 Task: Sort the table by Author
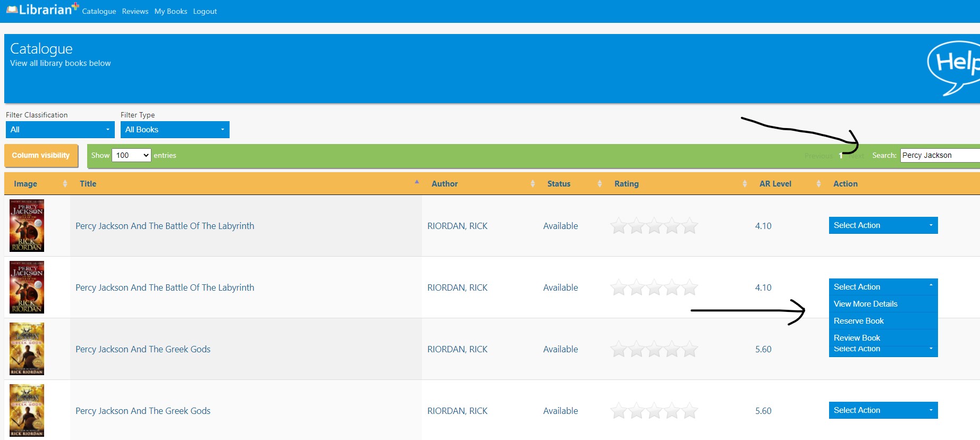[444, 184]
